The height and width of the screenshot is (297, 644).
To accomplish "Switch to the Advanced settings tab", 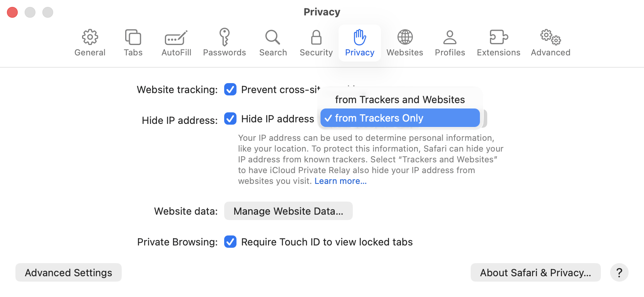I will click(550, 43).
